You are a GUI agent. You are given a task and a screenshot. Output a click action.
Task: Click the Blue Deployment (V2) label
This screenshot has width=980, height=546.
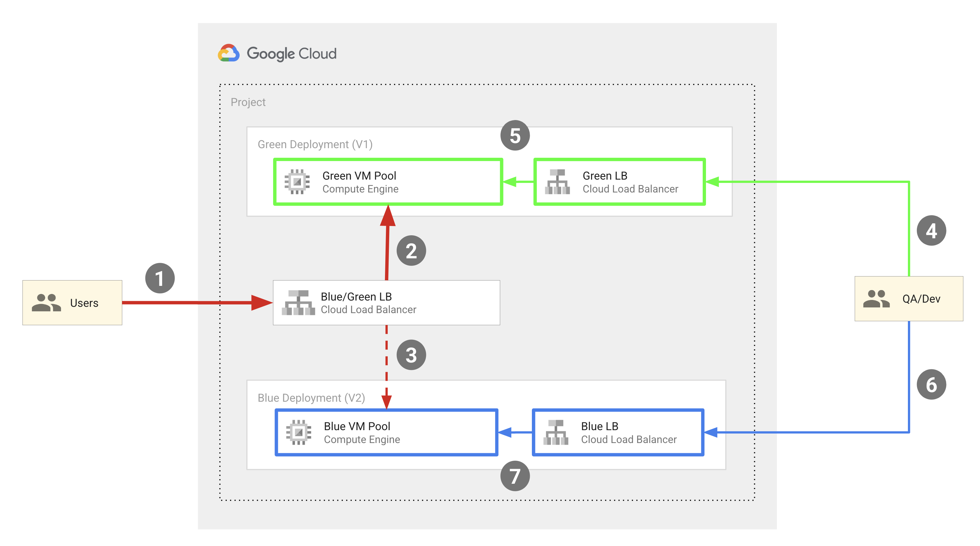pos(311,398)
